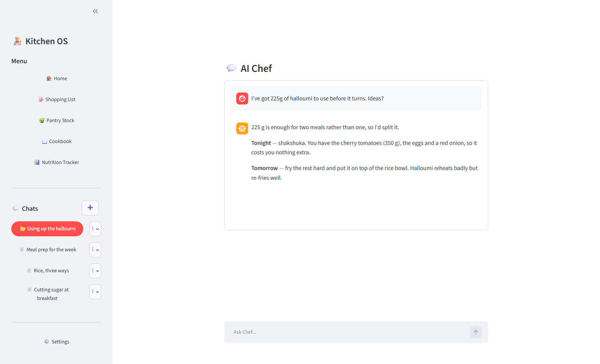Open options dropdown for Using up the halloumi
The image size is (600, 364).
(95, 229)
